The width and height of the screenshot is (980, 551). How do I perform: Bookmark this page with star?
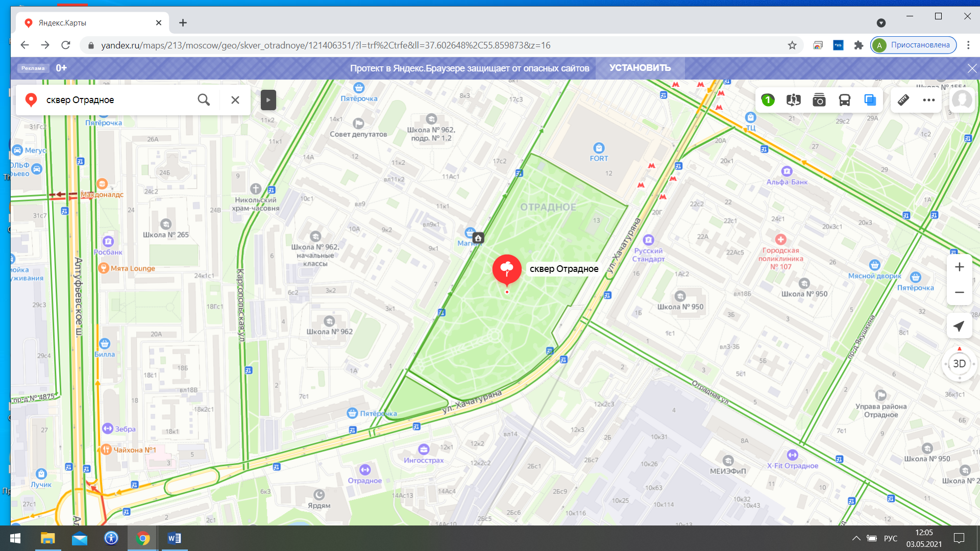pos(792,45)
